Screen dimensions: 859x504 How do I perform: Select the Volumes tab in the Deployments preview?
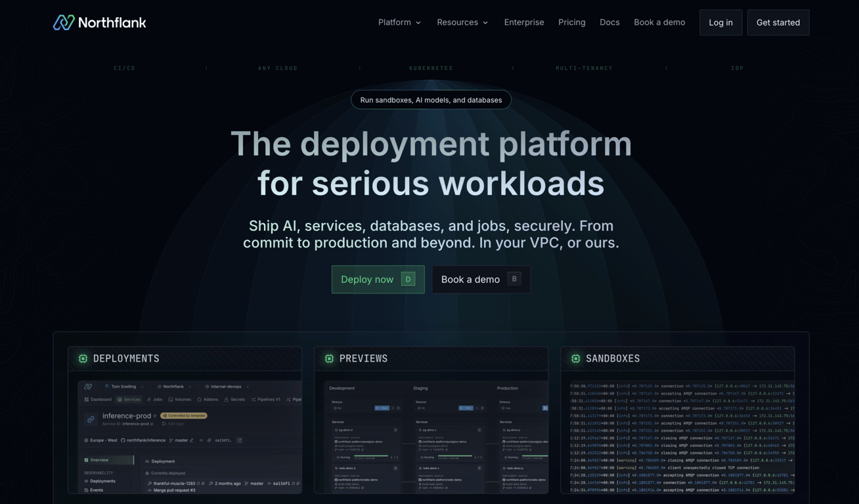coord(179,399)
